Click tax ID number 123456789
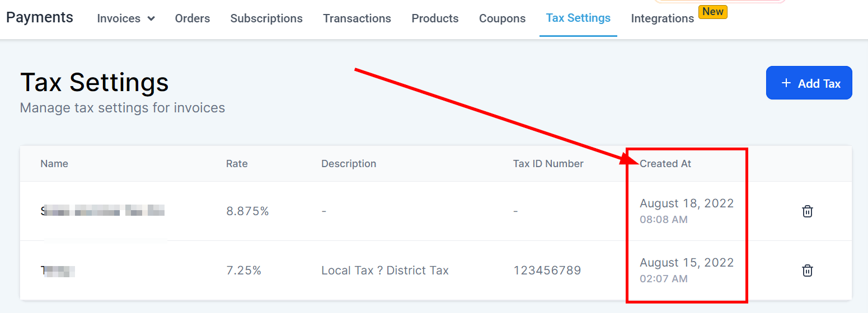This screenshot has width=868, height=313. pos(547,271)
